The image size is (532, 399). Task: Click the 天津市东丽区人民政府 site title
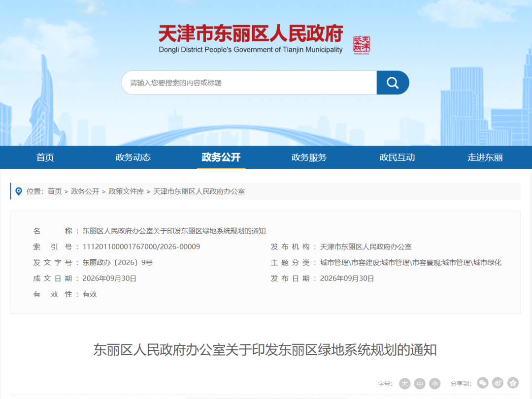251,33
